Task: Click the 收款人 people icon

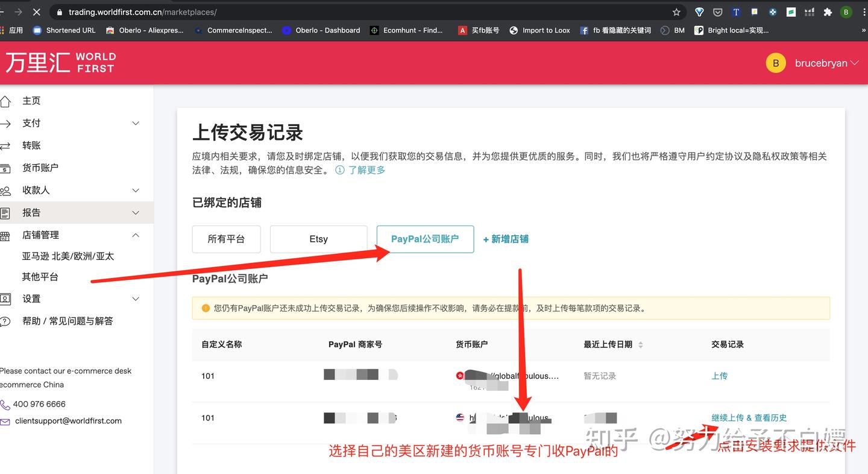Action: point(5,190)
